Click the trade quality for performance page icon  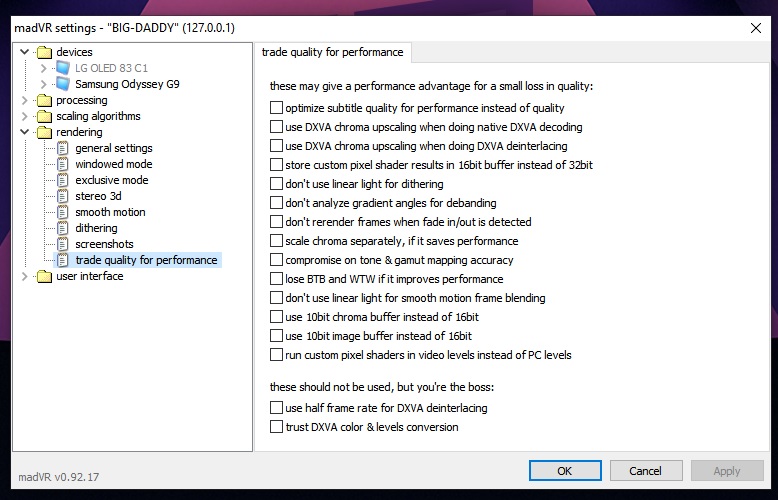pos(63,260)
